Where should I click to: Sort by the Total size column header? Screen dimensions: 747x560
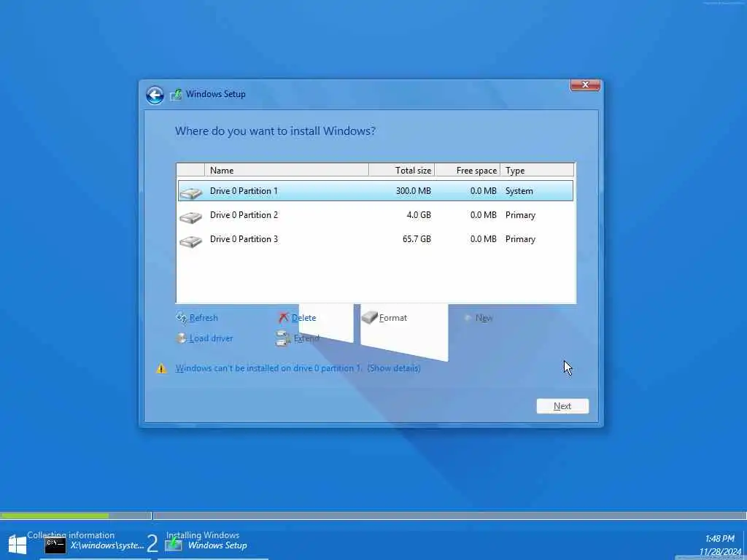[x=402, y=170]
